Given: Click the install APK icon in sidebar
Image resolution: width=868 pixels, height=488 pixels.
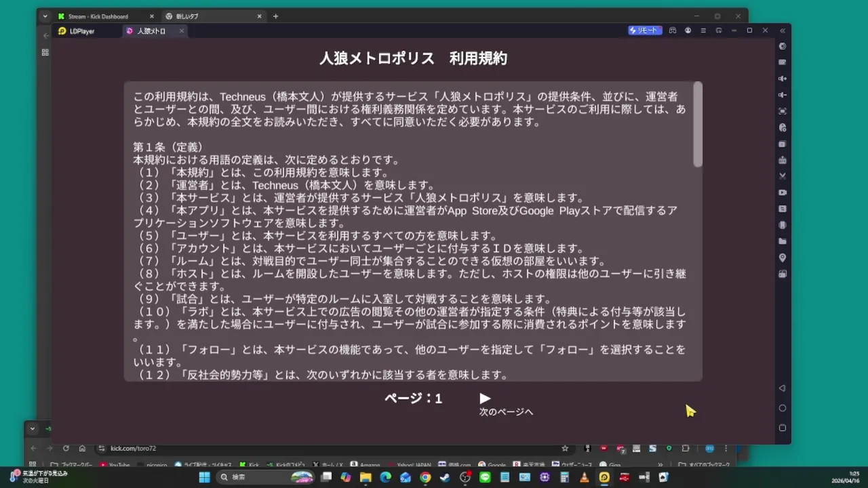Looking at the screenshot, I should tap(783, 160).
